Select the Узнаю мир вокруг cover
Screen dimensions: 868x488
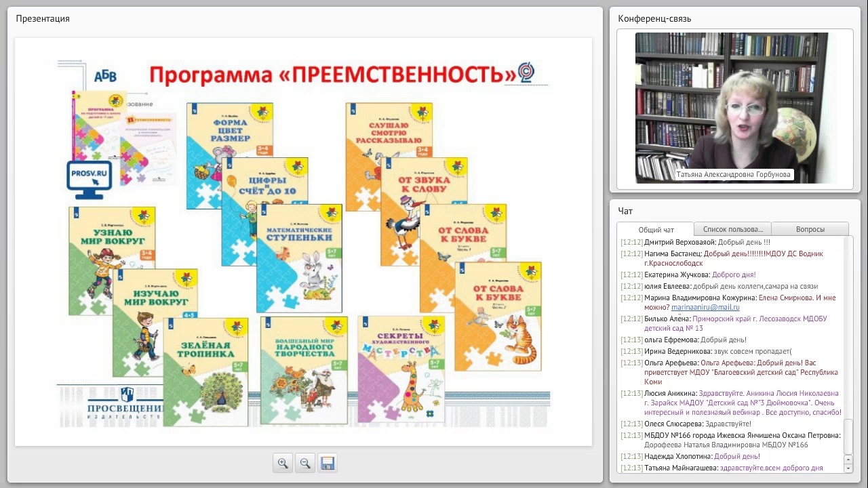[x=112, y=261]
